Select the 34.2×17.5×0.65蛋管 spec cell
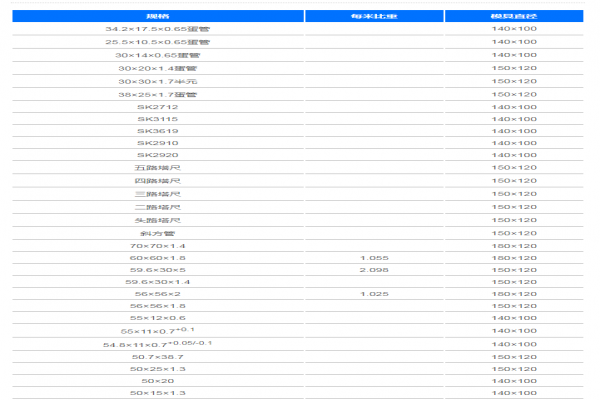The width and height of the screenshot is (600, 400). point(158,29)
